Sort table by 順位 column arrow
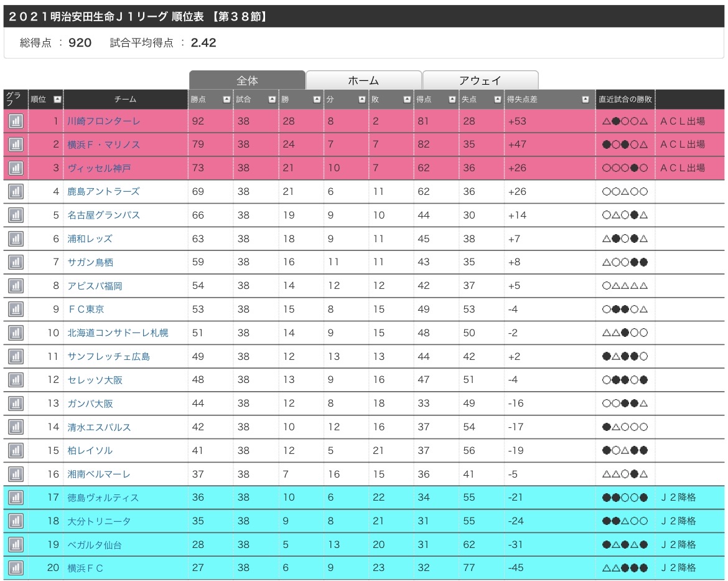Viewport: 728px width, 581px height. (58, 100)
